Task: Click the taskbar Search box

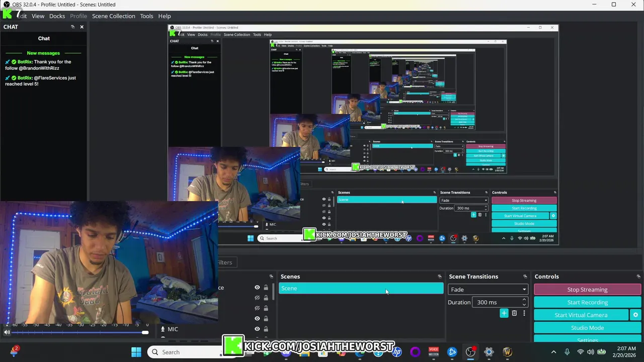Action: 184,352
